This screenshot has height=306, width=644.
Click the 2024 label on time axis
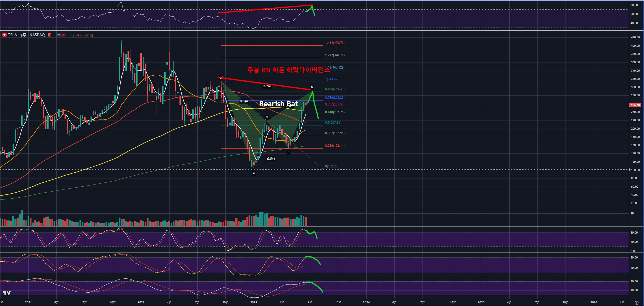tap(366, 302)
